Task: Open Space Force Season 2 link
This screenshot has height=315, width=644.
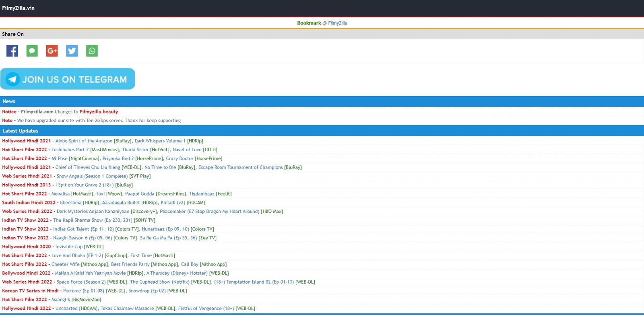Action: [x=81, y=282]
